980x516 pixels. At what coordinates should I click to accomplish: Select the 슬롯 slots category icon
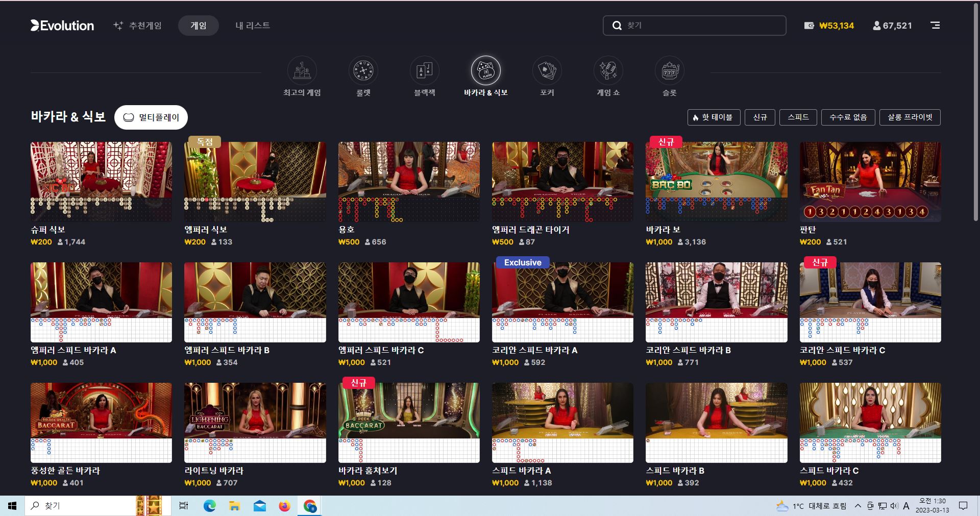tap(669, 70)
